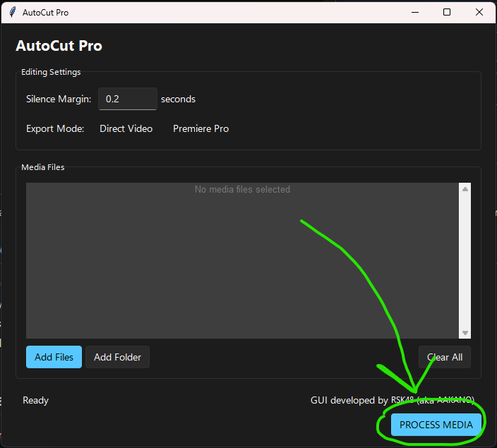Click the PROCESS MEDIA button

tap(436, 425)
